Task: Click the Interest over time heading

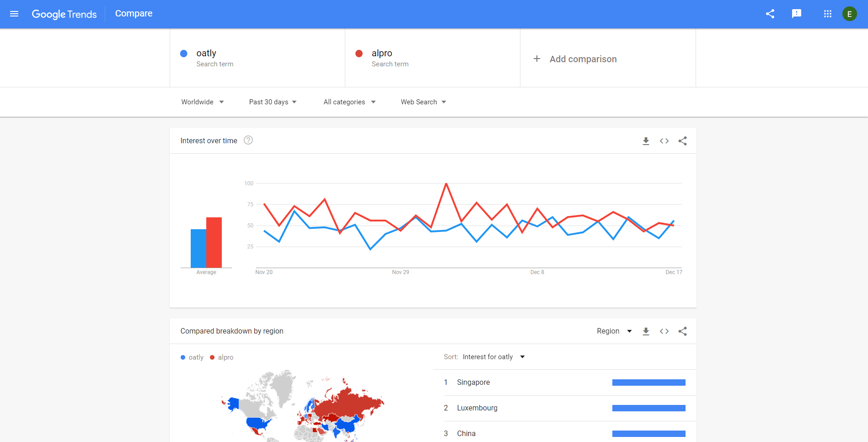Action: [x=209, y=140]
